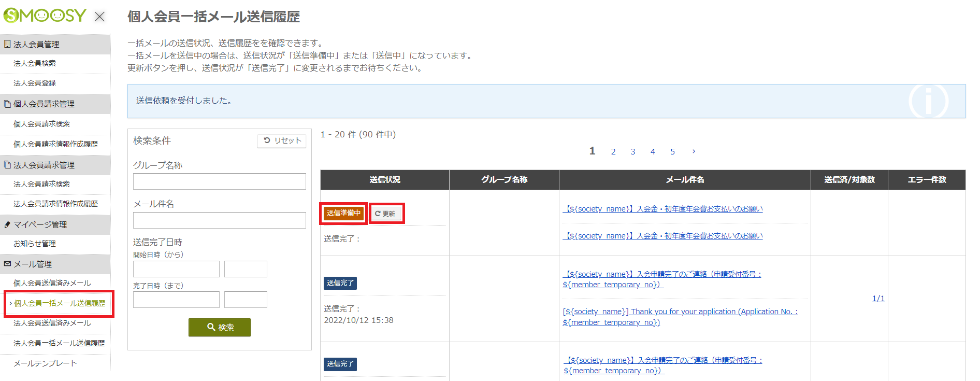
Task: Expand the 法人会員管理 menu header
Action: coord(55,44)
